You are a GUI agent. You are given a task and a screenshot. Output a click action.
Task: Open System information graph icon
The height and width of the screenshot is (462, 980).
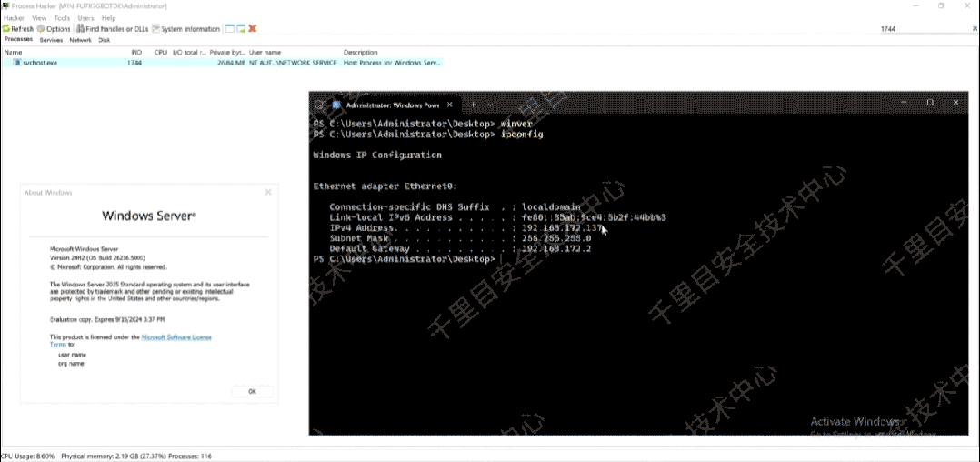155,29
